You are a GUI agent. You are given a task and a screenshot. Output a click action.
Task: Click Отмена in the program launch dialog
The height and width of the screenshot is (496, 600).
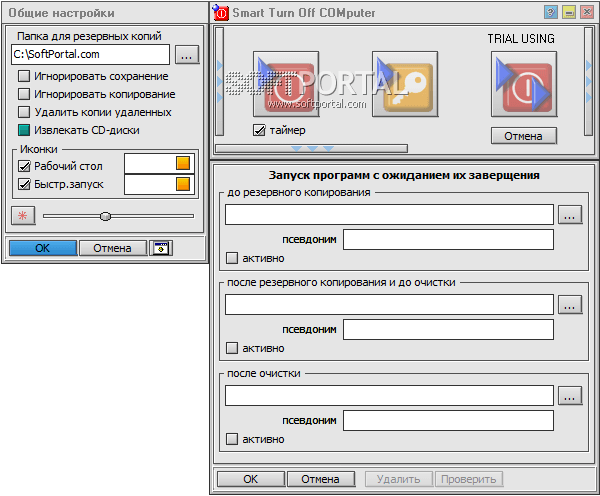321,479
